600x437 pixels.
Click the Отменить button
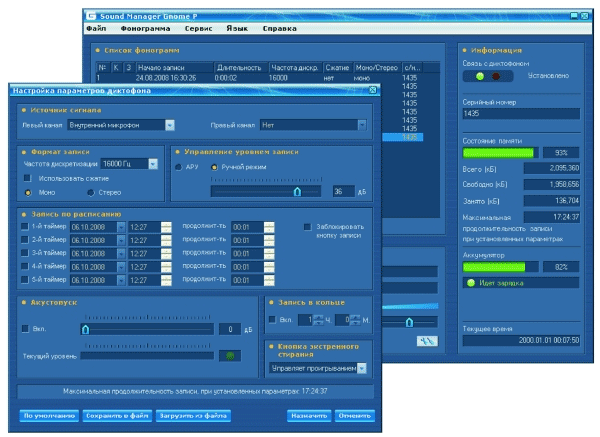click(x=355, y=416)
